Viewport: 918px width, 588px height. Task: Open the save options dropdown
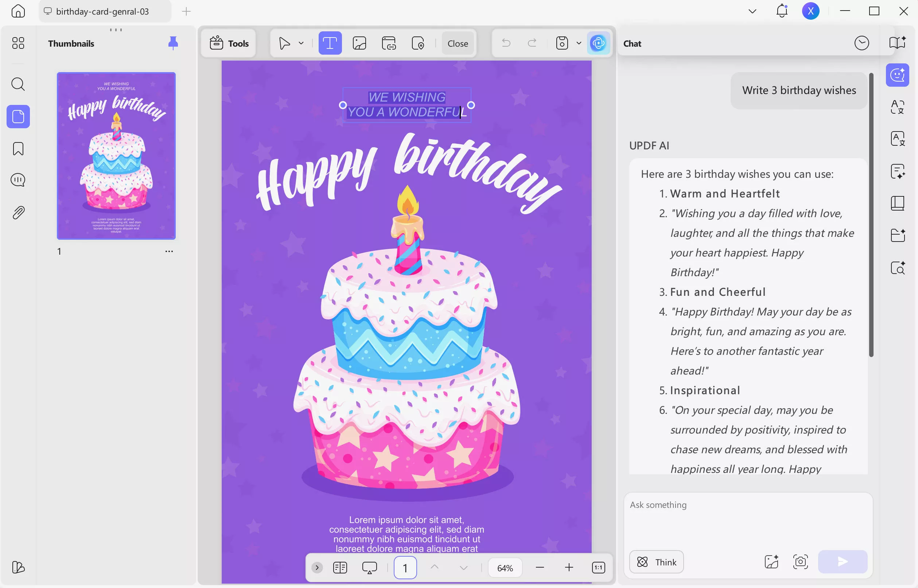point(578,43)
